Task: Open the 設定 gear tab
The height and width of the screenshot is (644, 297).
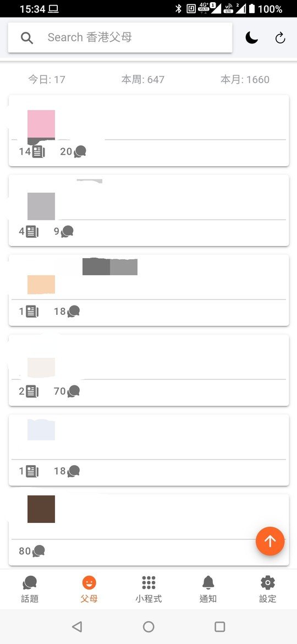Action: (267, 589)
